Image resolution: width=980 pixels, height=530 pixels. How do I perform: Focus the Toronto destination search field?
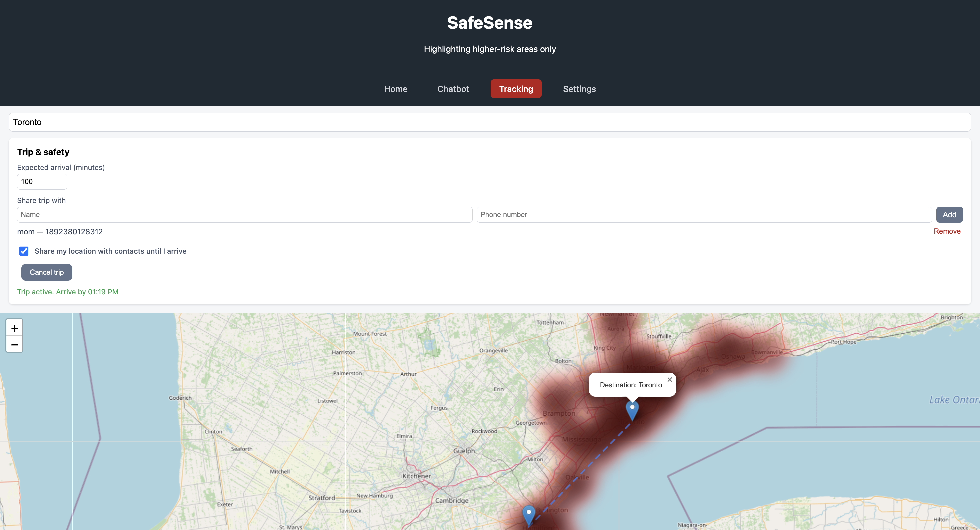[490, 122]
